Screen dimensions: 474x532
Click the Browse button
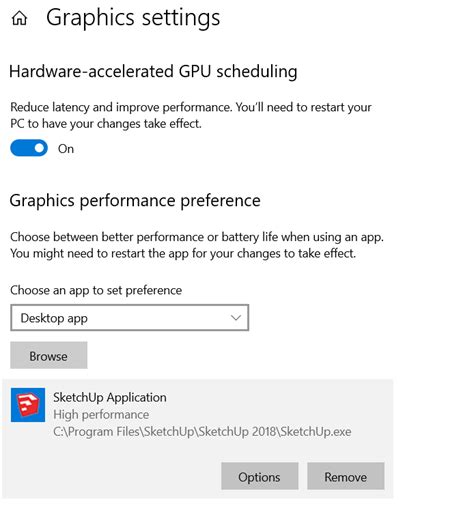point(49,356)
